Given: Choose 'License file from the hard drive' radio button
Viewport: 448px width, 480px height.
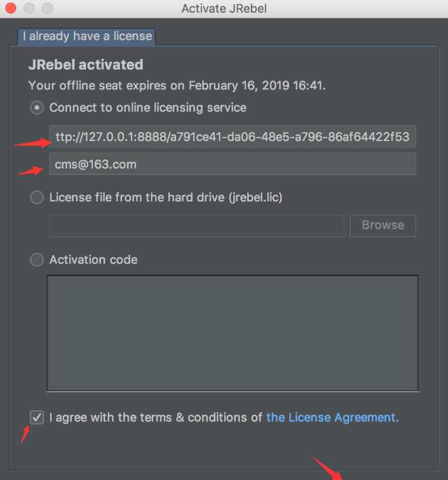Looking at the screenshot, I should (37, 198).
